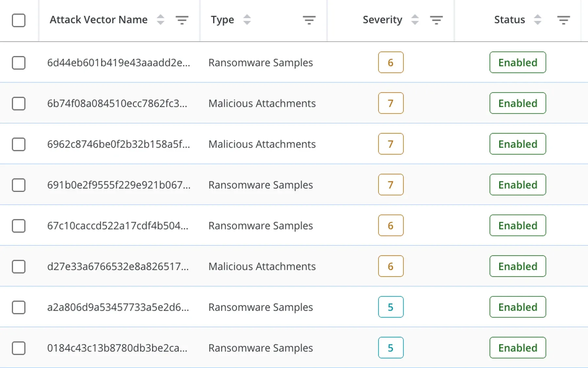Image resolution: width=588 pixels, height=368 pixels.
Task: Click Enabled status for 0184c43c13b8780db3be2ca
Action: click(x=518, y=348)
